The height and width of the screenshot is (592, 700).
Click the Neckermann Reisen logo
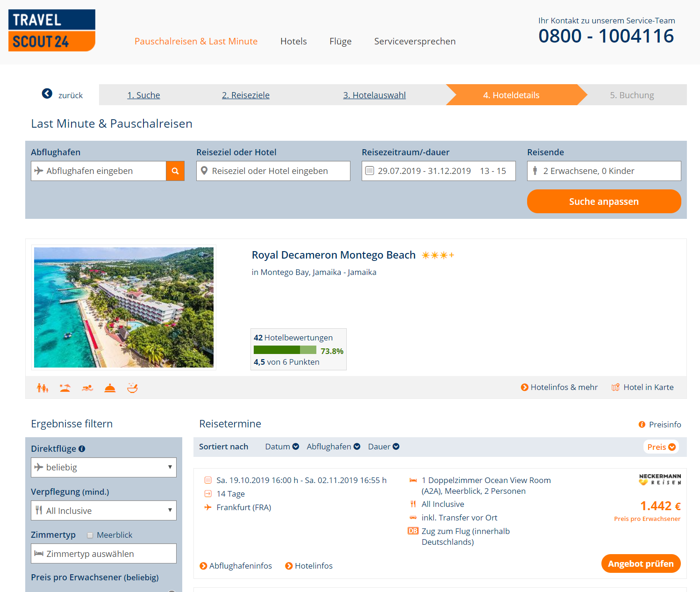pos(660,479)
